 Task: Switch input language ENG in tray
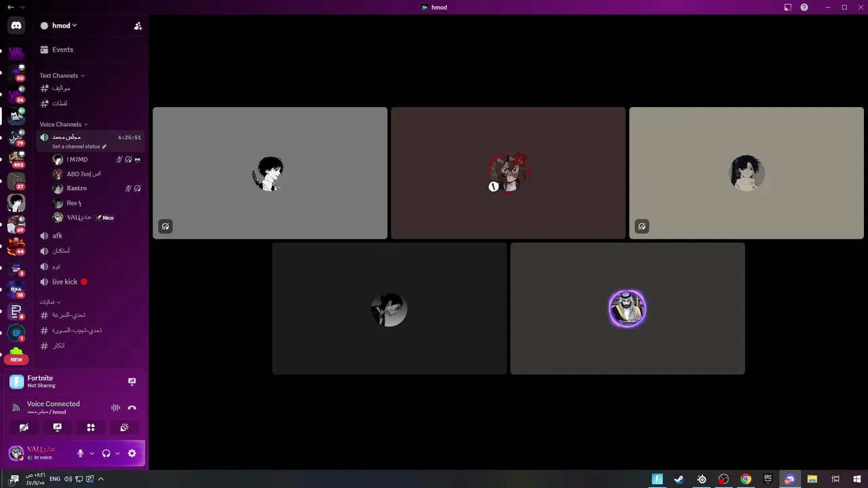pos(55,479)
